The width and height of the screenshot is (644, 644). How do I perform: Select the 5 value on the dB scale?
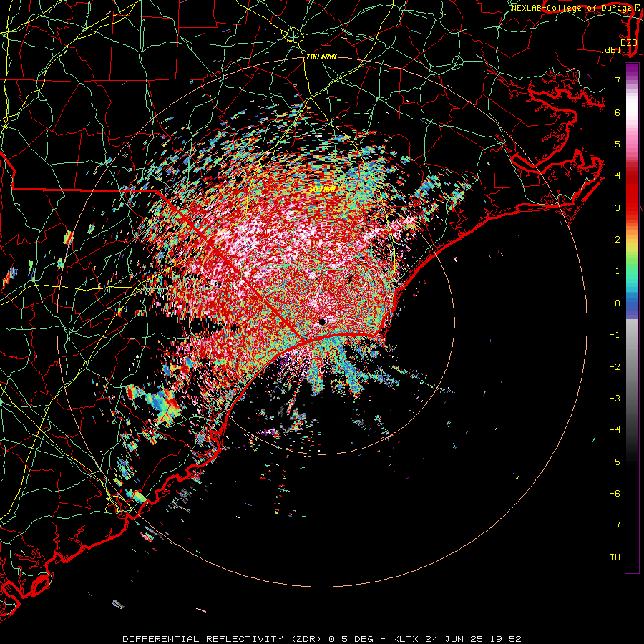point(618,144)
